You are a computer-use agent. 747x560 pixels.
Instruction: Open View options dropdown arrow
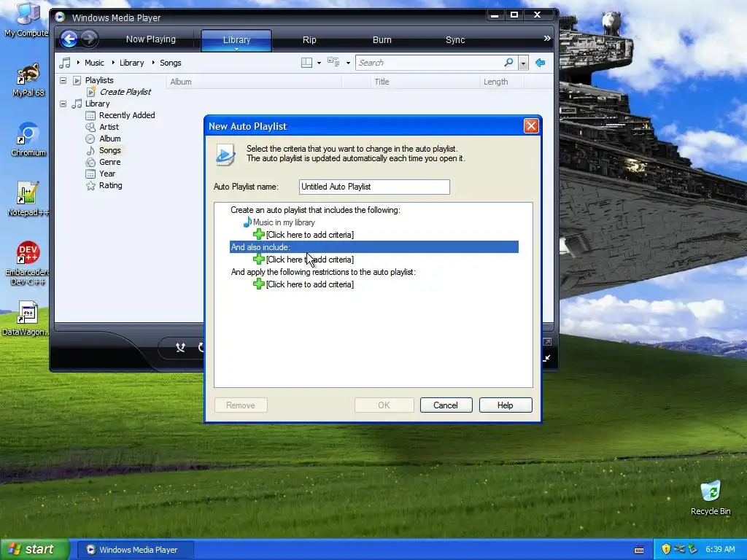348,63
